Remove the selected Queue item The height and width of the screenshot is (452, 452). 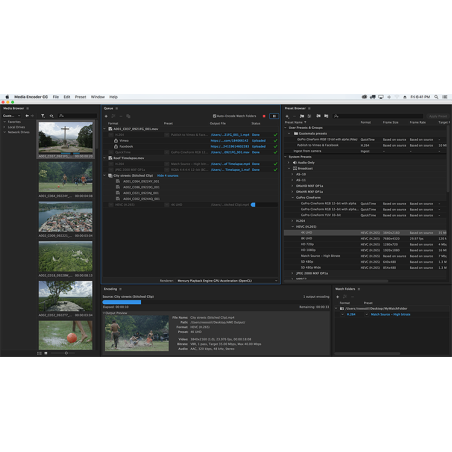[121, 116]
